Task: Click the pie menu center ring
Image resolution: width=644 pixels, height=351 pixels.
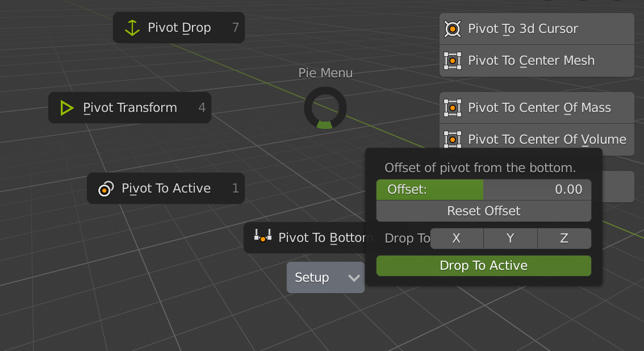Action: pos(325,108)
